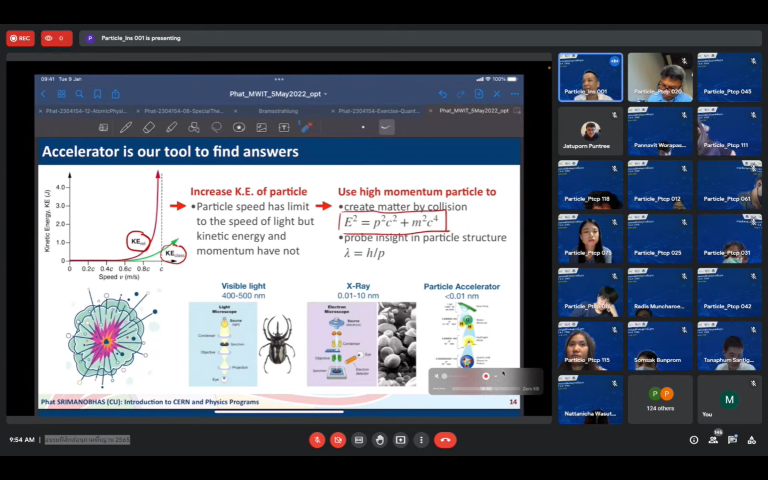Close the Phat-2304154-Exercise-Quant tab
Image resolution: width=768 pixels, height=480 pixels.
(333, 111)
